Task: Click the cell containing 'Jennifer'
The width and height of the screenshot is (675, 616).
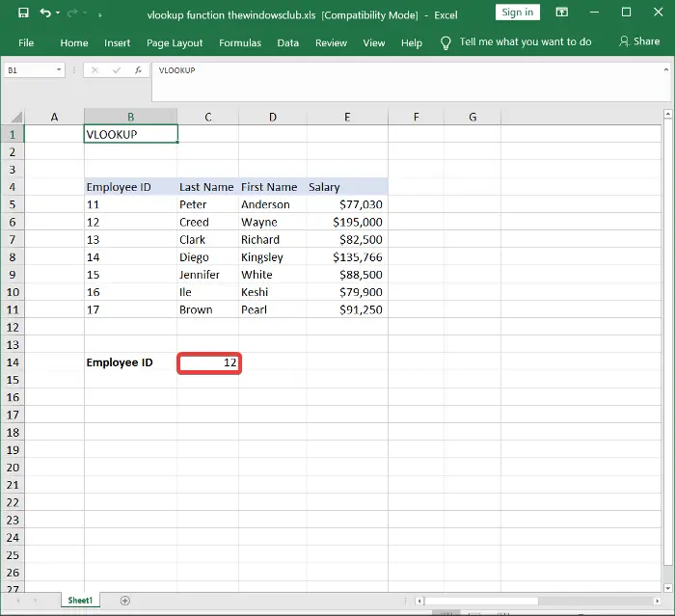Action: tap(208, 275)
